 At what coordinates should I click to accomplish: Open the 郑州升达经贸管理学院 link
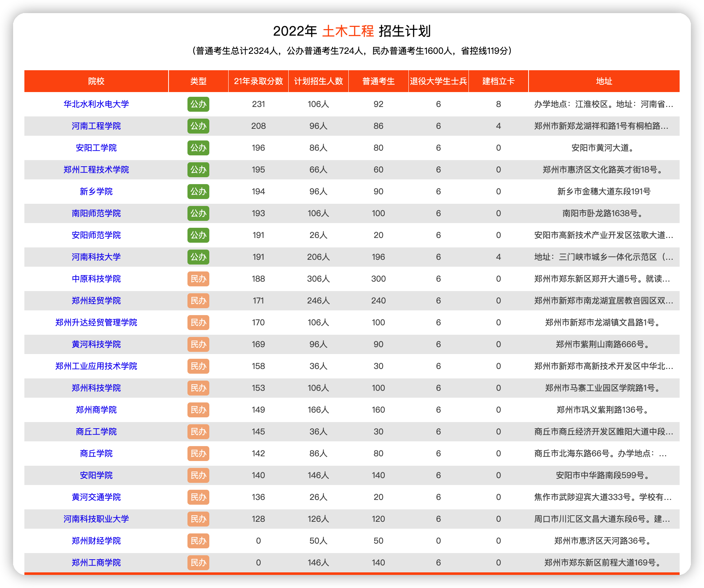coord(96,322)
